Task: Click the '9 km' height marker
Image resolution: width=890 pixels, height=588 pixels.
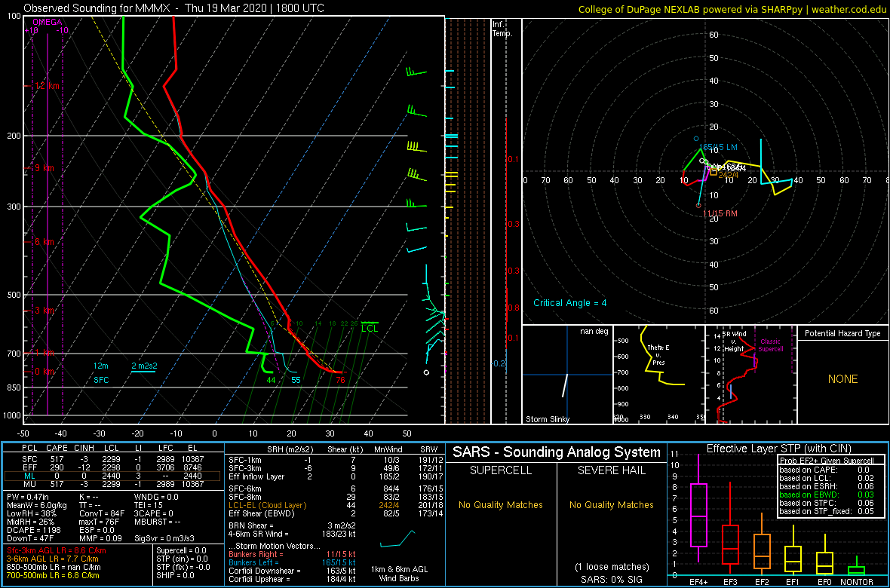Action: pos(44,169)
